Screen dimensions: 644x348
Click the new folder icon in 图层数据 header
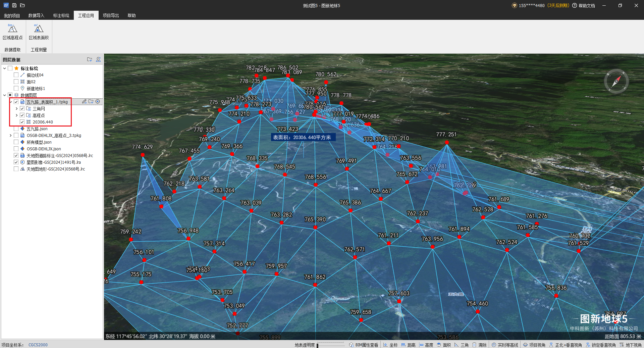pyautogui.click(x=90, y=59)
